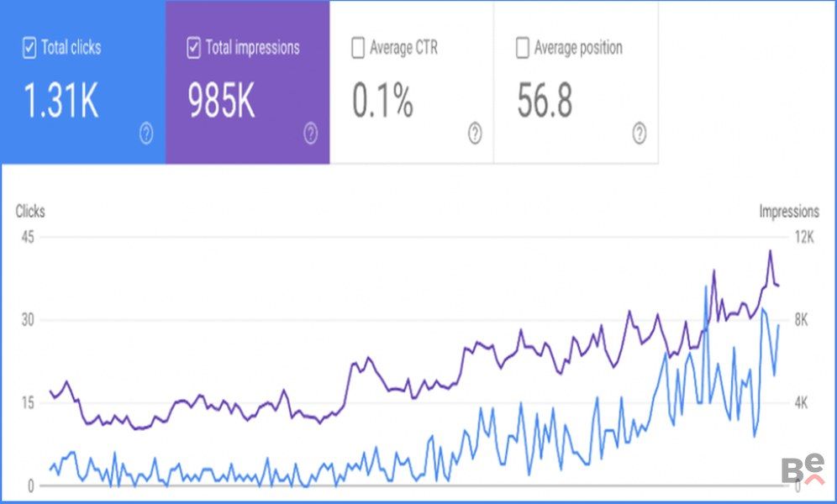Uncheck the Total clicks checkbox

[29, 48]
